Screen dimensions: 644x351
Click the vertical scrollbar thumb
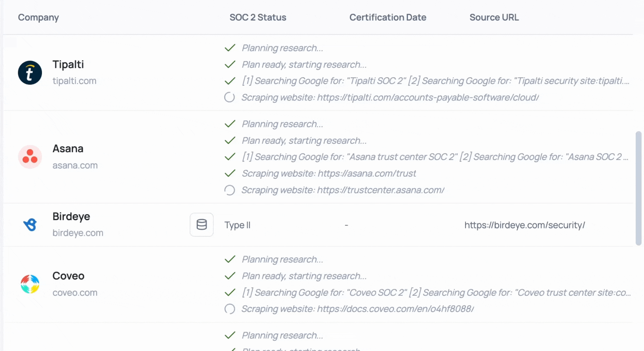coord(638,188)
